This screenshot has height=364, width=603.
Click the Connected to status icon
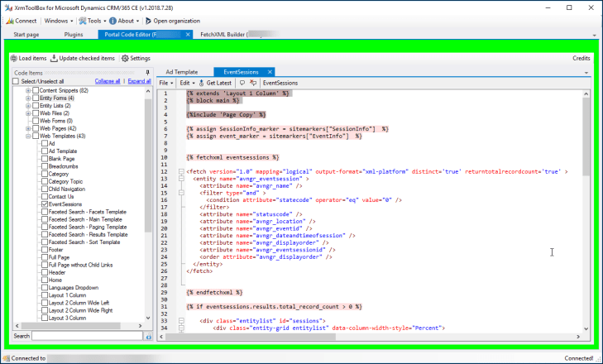(6, 358)
